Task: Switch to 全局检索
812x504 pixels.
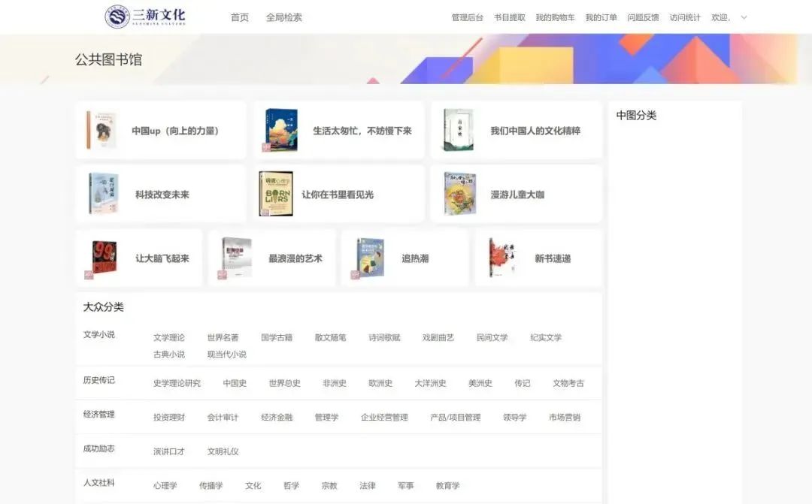Action: pos(283,17)
